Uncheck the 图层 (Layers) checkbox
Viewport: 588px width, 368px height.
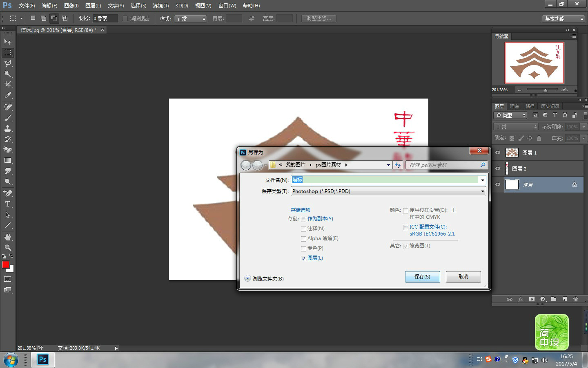click(x=303, y=258)
